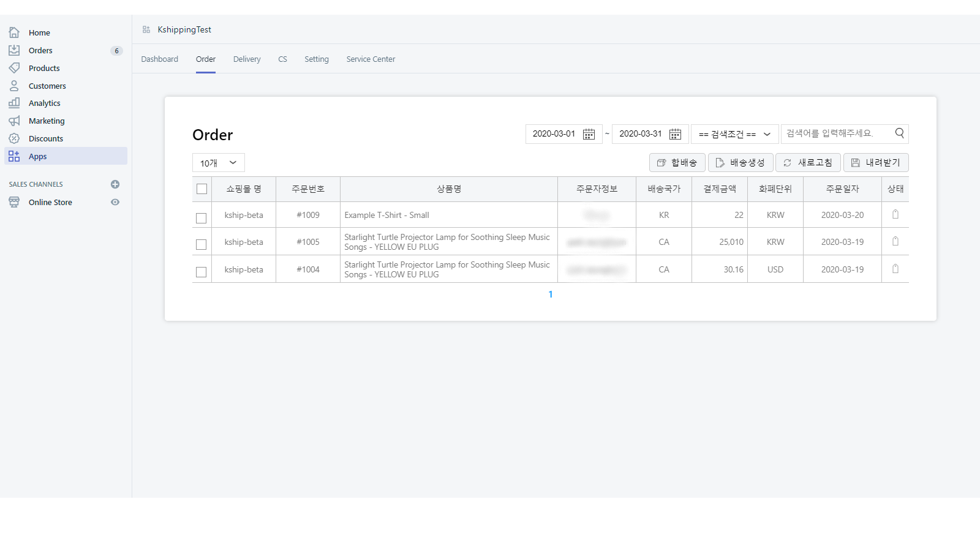Screen dimensions: 980x551
Task: Click the 30.16 amount cell
Action: (x=720, y=269)
